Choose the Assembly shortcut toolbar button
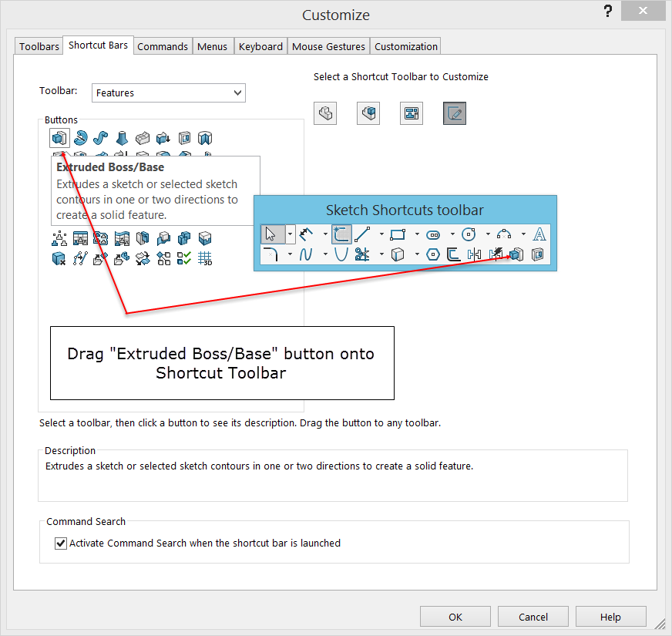The width and height of the screenshot is (672, 636). (368, 113)
